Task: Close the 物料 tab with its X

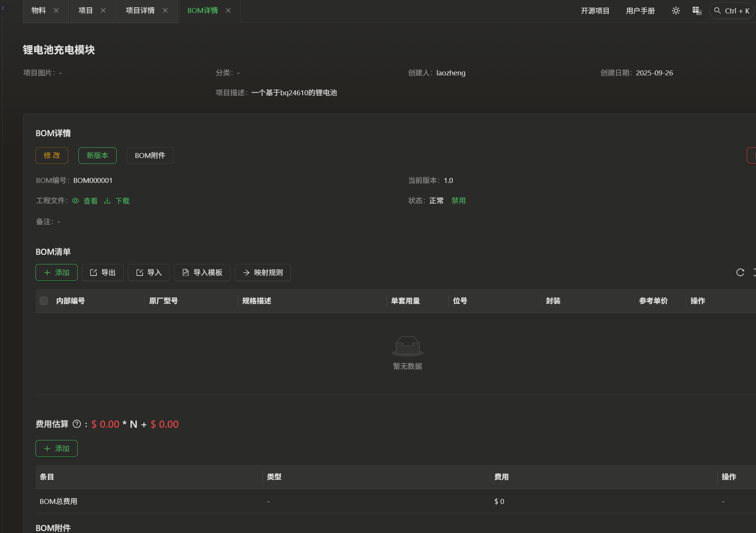Action: pyautogui.click(x=56, y=11)
